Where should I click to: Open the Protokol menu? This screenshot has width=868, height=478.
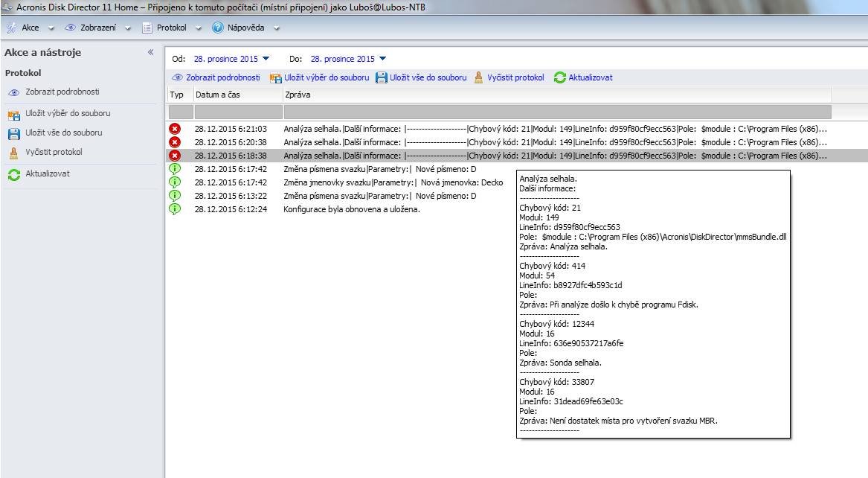[172, 28]
